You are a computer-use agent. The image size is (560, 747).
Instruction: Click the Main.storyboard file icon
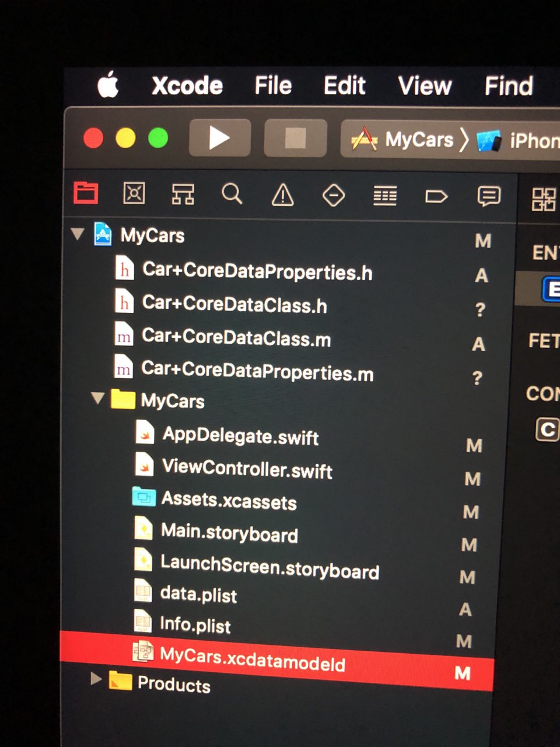143,529
